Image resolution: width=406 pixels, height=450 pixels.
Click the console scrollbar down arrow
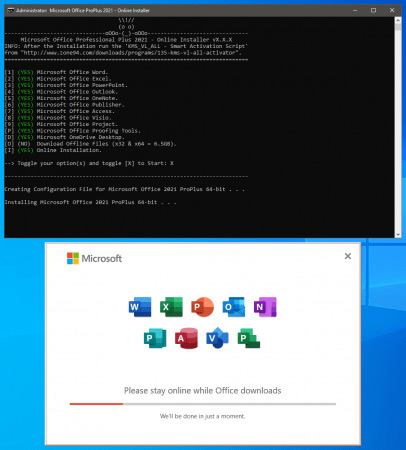[x=398, y=234]
